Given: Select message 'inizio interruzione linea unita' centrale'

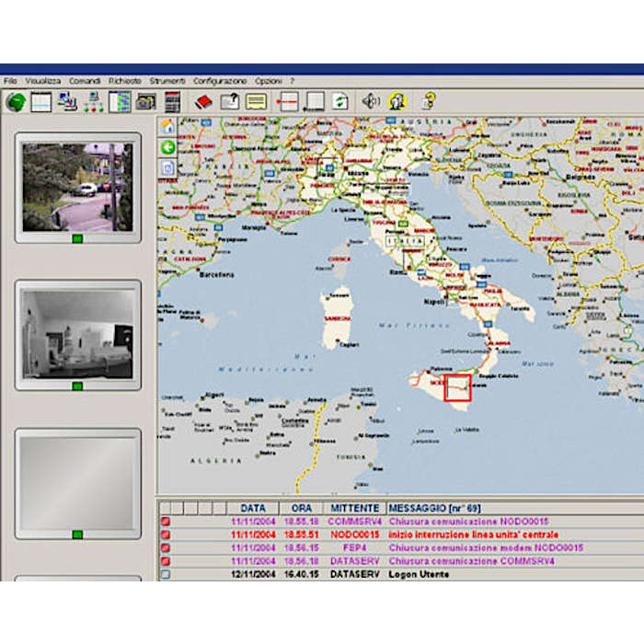Looking at the screenshot, I should [473, 535].
